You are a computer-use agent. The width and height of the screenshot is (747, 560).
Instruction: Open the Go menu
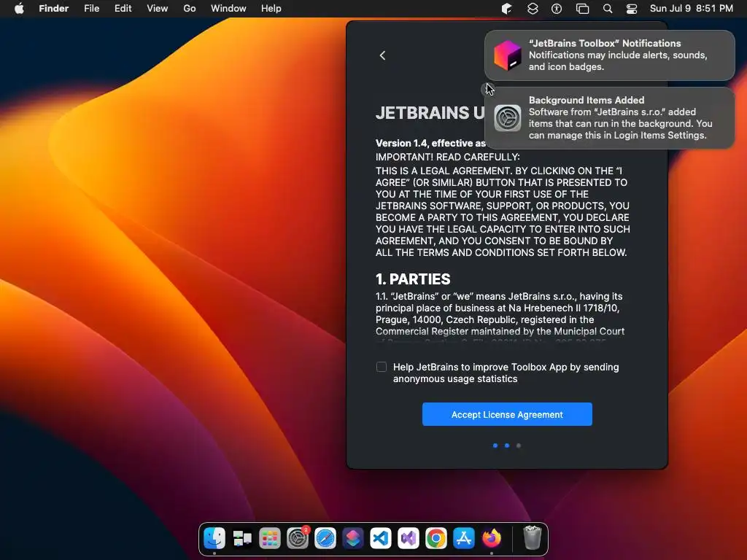click(190, 9)
